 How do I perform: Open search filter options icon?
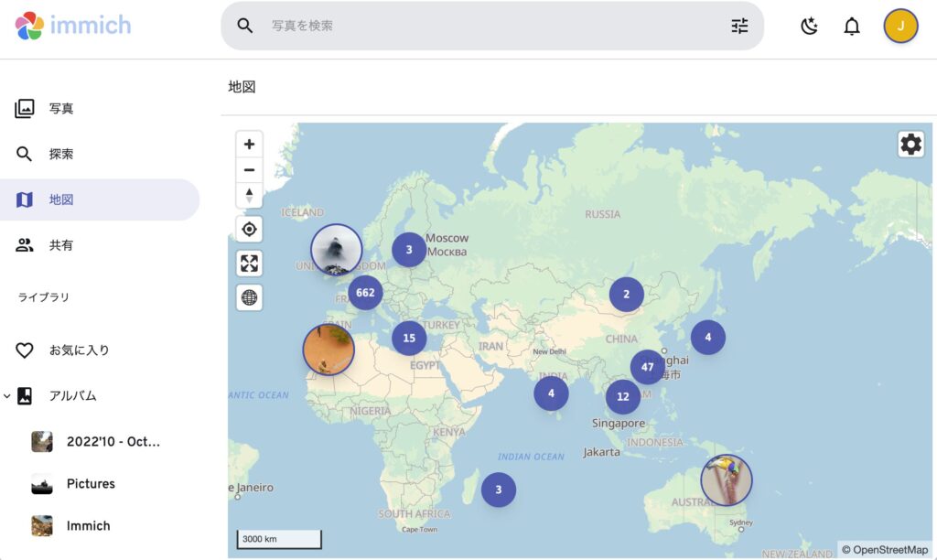739,26
